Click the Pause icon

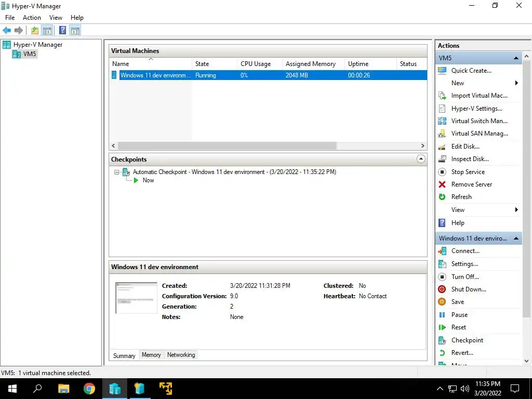tap(442, 315)
